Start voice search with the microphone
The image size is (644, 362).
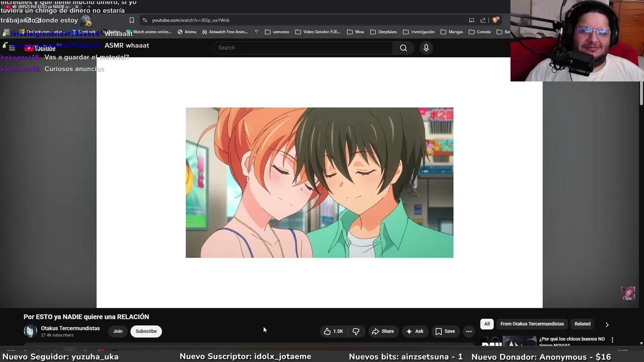426,48
